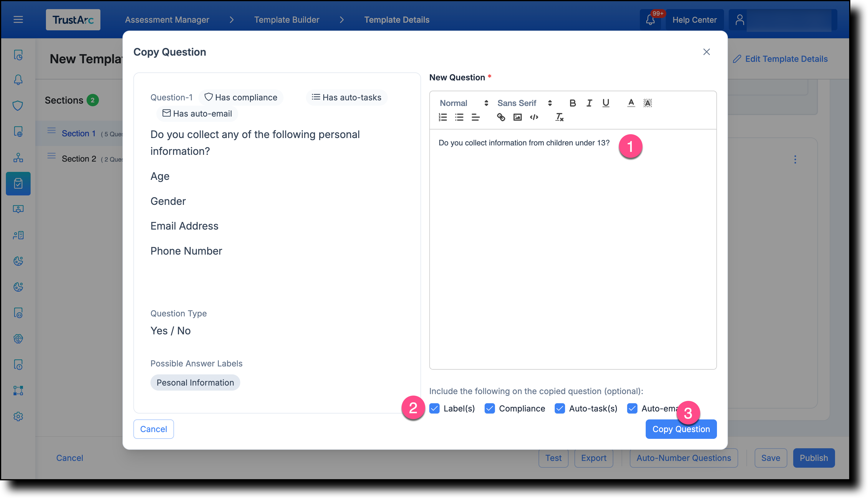Open the hamburger navigation menu
The width and height of the screenshot is (868, 498).
18,19
